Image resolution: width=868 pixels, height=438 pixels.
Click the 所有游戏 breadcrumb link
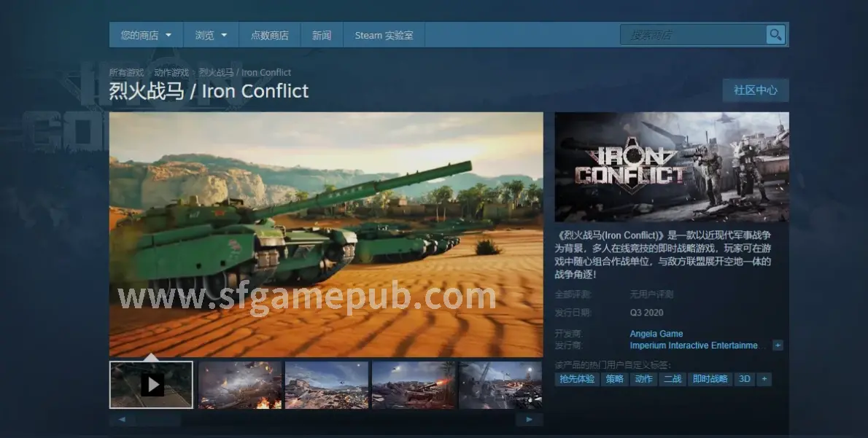(126, 73)
